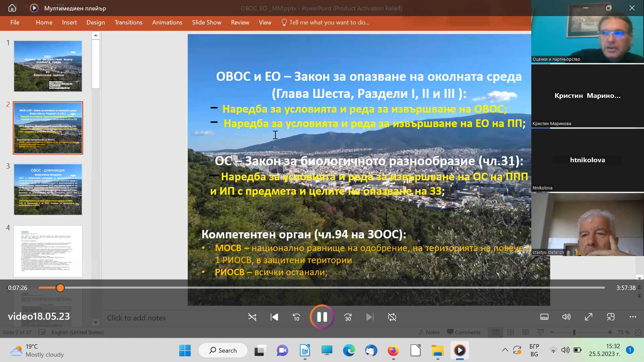Open Firefox from the taskbar
Screen dimensions: 644x362
[393, 351]
